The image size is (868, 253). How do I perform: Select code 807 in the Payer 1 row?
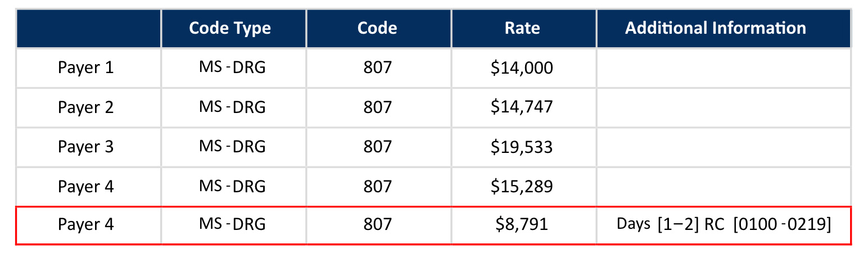(x=377, y=68)
